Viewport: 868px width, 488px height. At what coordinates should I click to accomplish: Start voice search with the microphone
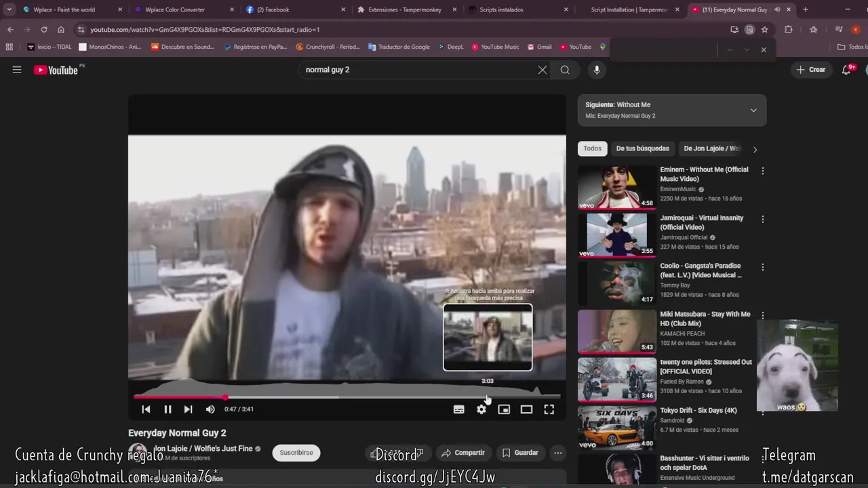597,70
